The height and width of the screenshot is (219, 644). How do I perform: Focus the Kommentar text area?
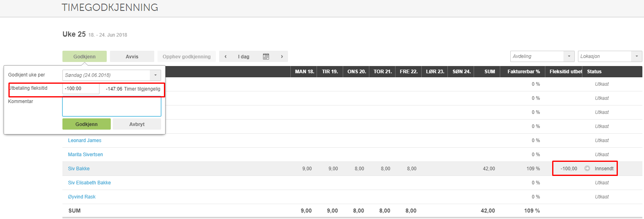tap(112, 107)
